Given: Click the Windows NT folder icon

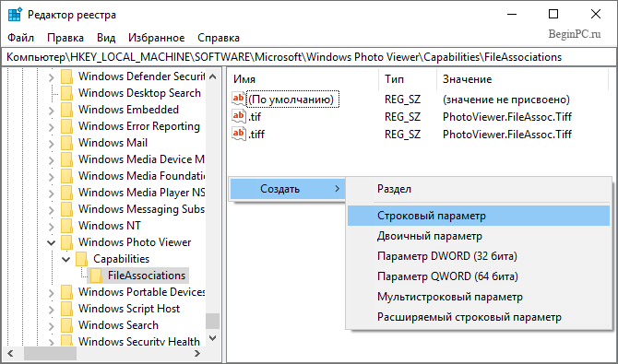Looking at the screenshot, I should pos(67,226).
